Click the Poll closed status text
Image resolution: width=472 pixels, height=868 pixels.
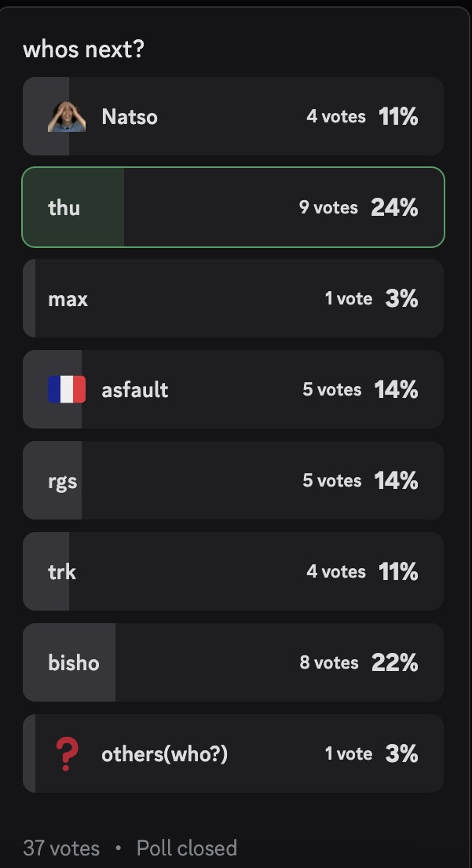(186, 848)
